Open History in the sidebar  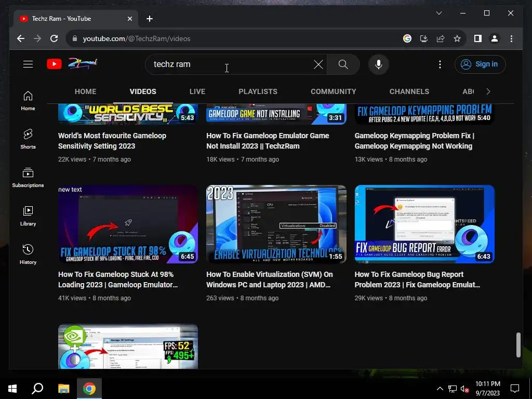(x=28, y=254)
